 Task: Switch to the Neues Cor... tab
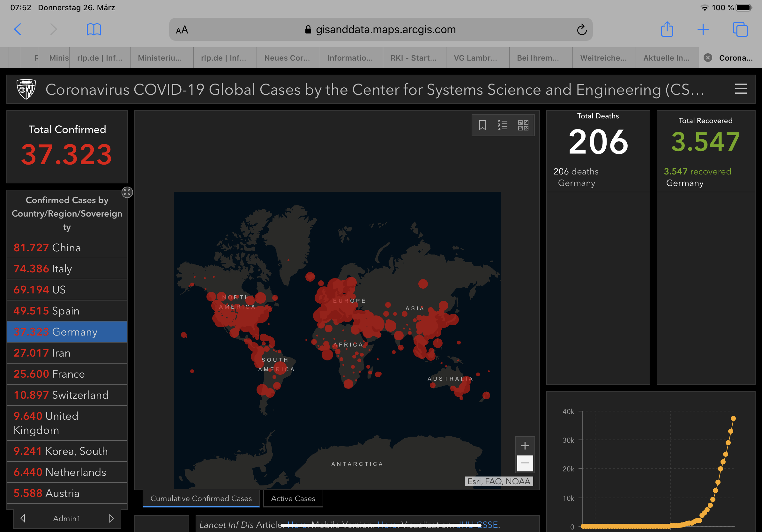click(x=288, y=58)
